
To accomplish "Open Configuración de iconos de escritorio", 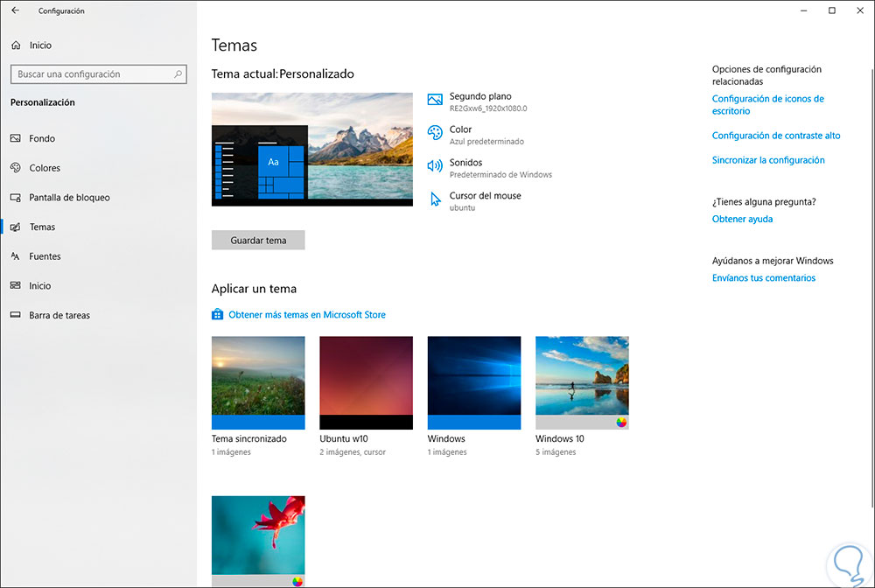I will (768, 105).
